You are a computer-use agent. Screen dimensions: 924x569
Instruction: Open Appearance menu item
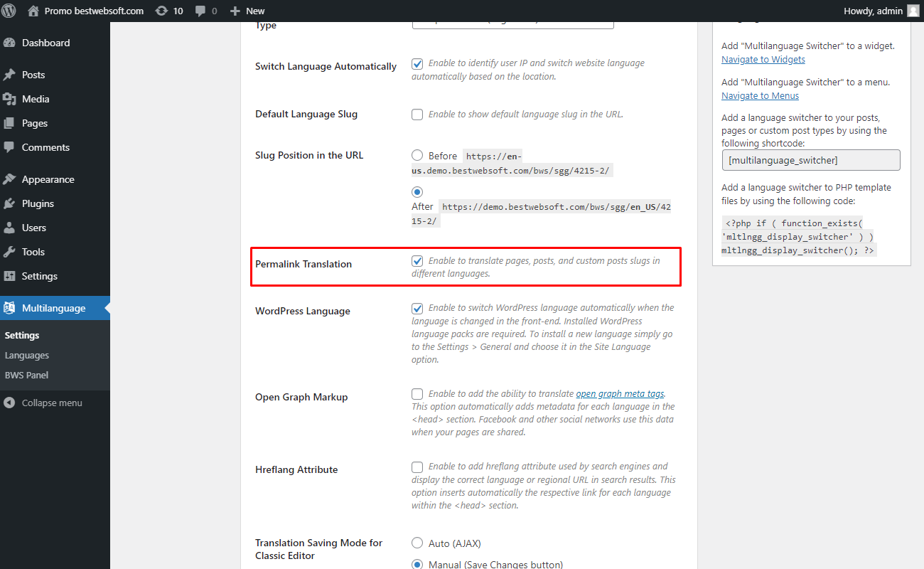pyautogui.click(x=55, y=179)
